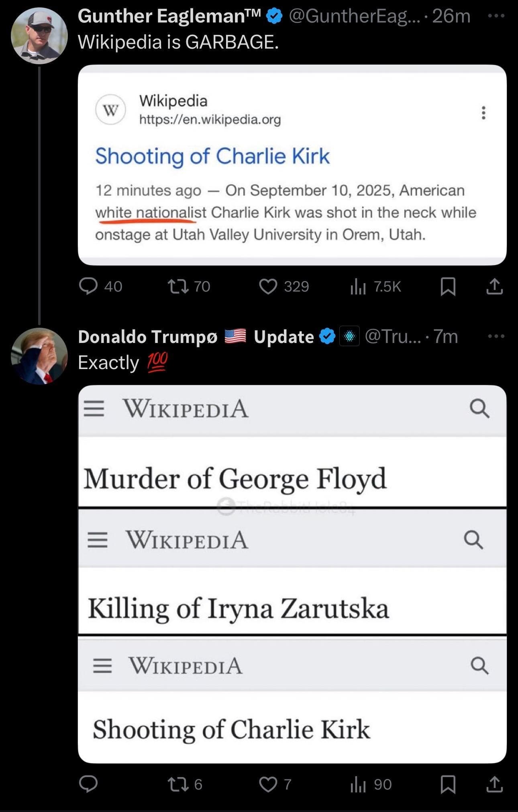Like the tweet with 329 likes
518x812 pixels.
pyautogui.click(x=268, y=286)
